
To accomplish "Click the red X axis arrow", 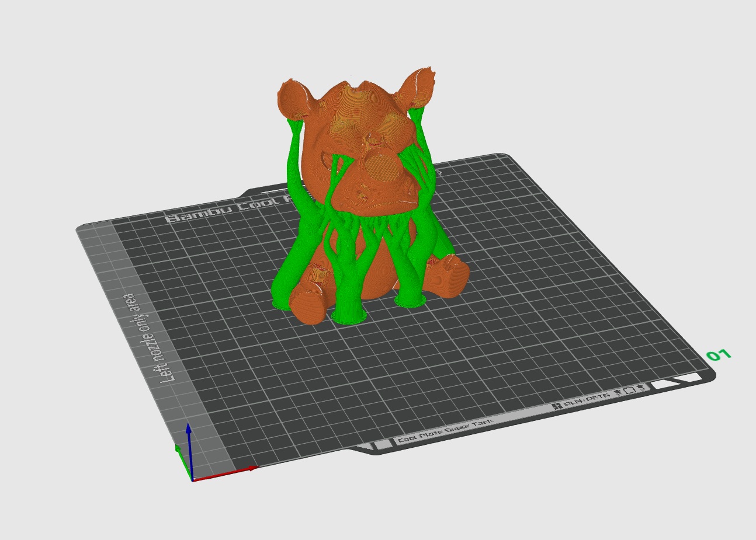I will pos(225,473).
